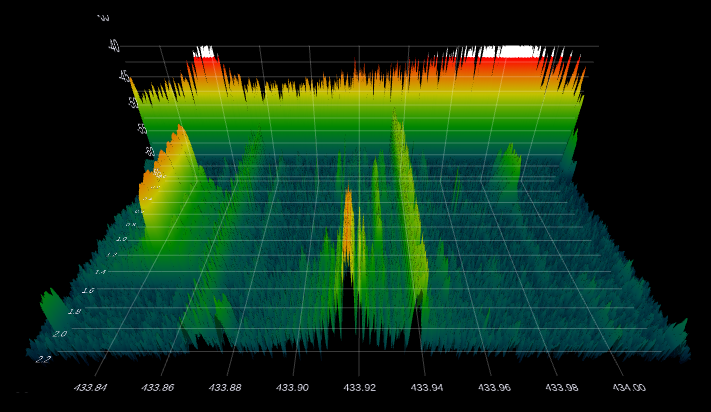Click the 433.88 frequency tick label
This screenshot has height=412, width=711.
225,387
